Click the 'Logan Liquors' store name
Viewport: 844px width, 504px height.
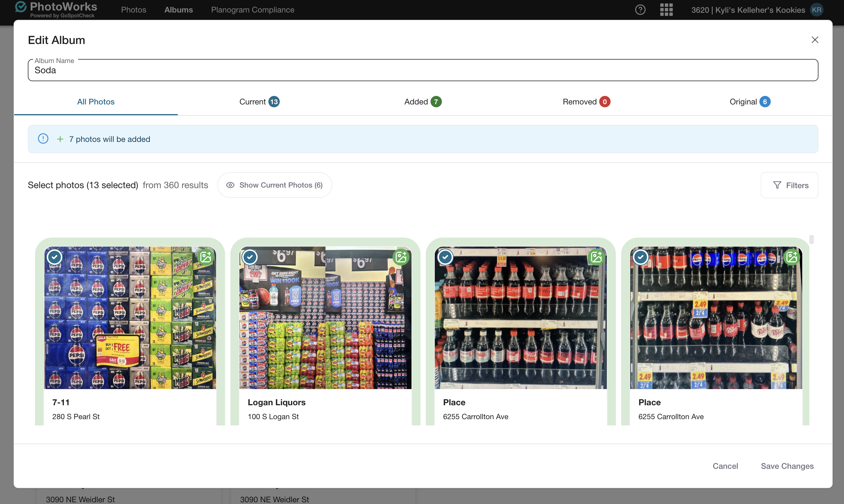(277, 402)
